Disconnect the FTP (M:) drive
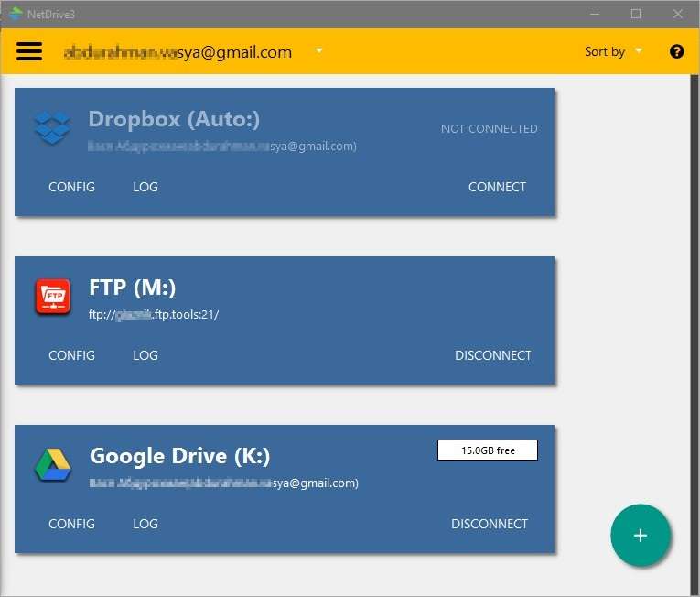700x597 pixels. (x=493, y=355)
